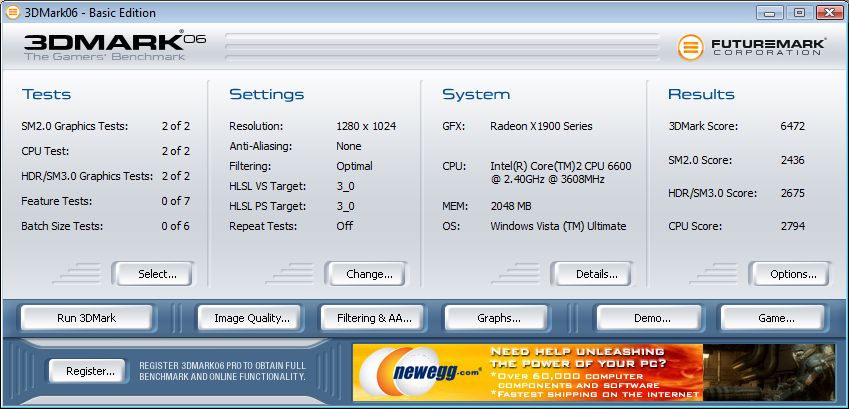The height and width of the screenshot is (409, 849).
Task: Click the SM2.0 Score value 2436
Action: [793, 160]
